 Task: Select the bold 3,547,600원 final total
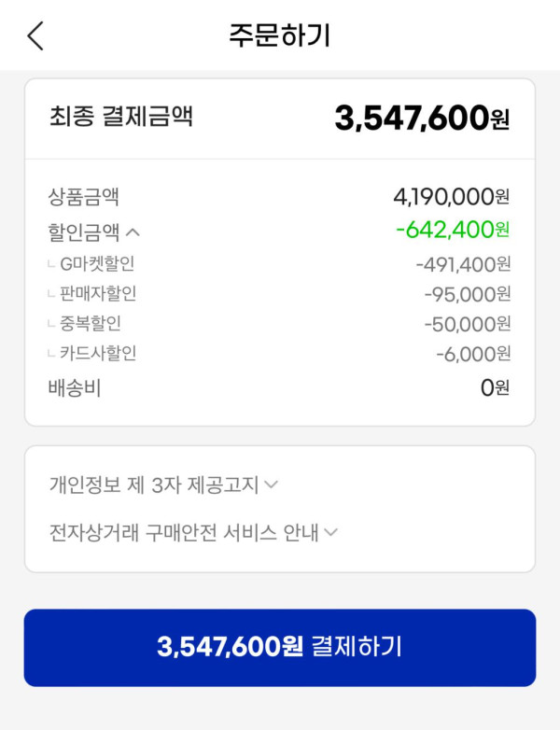[422, 119]
